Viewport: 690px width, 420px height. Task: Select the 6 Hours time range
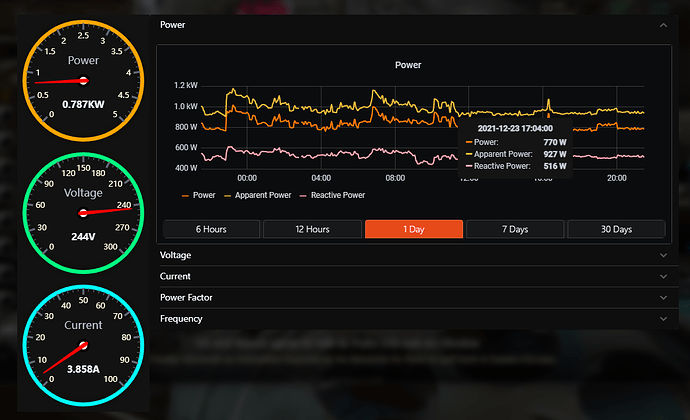click(x=210, y=229)
